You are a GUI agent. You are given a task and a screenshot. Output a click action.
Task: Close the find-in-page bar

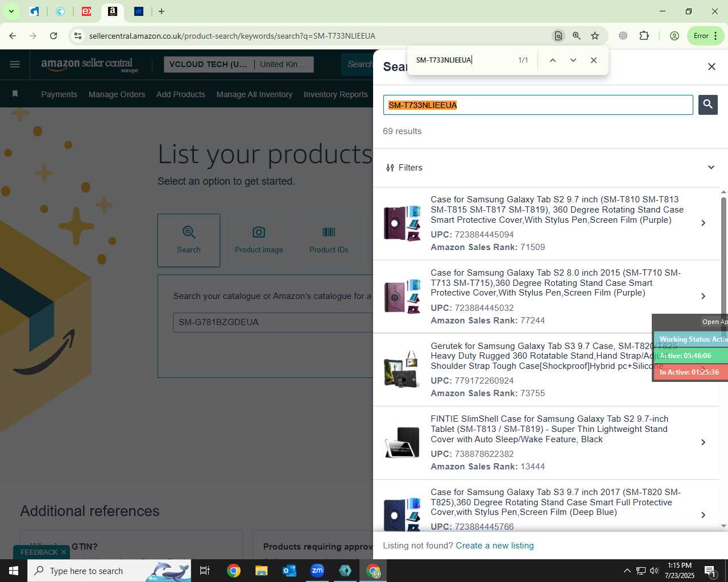click(x=594, y=60)
